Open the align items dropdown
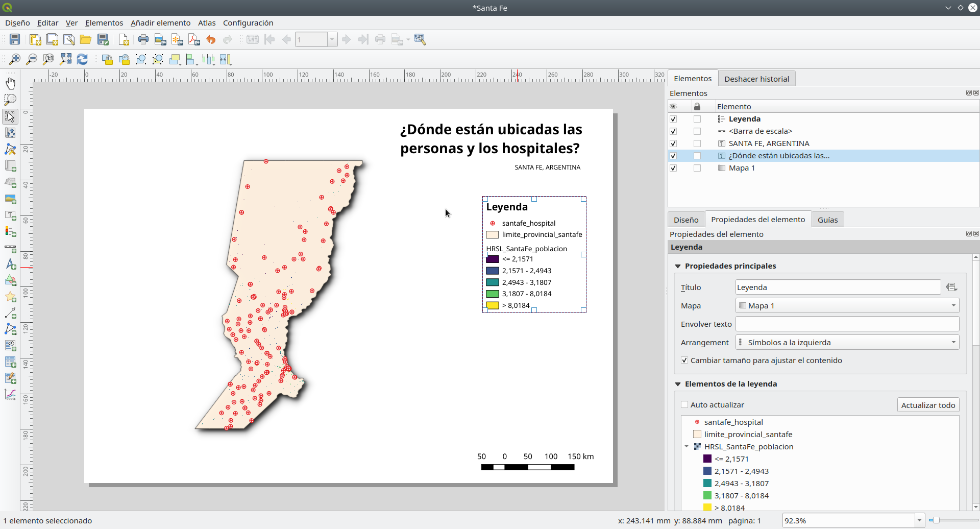This screenshot has width=980, height=529. pos(192,59)
